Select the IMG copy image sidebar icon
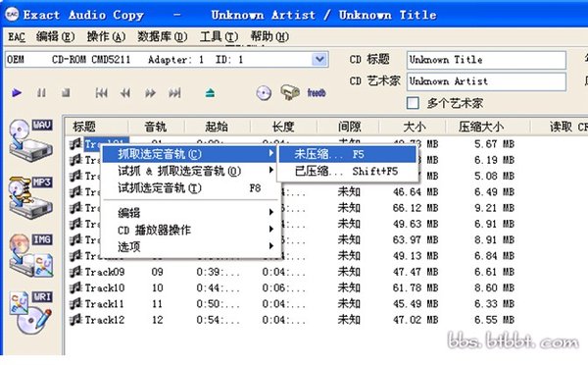This screenshot has width=588, height=365. click(31, 255)
